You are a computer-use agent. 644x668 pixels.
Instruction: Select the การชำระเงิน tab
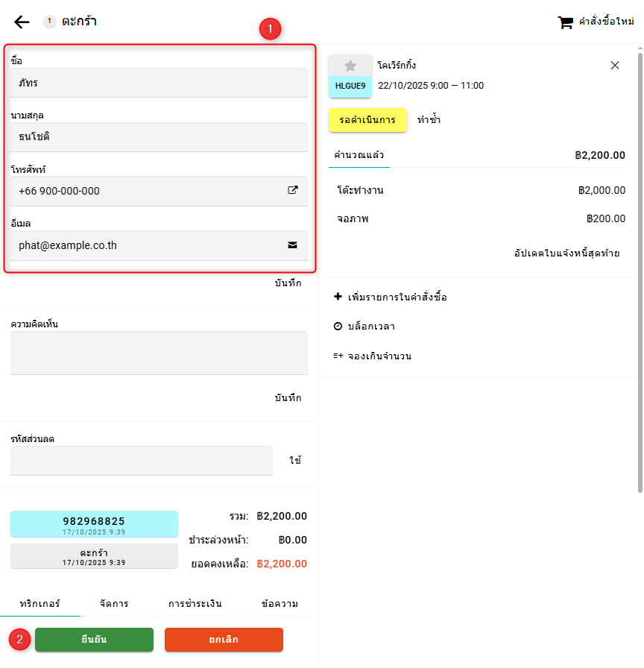(195, 603)
